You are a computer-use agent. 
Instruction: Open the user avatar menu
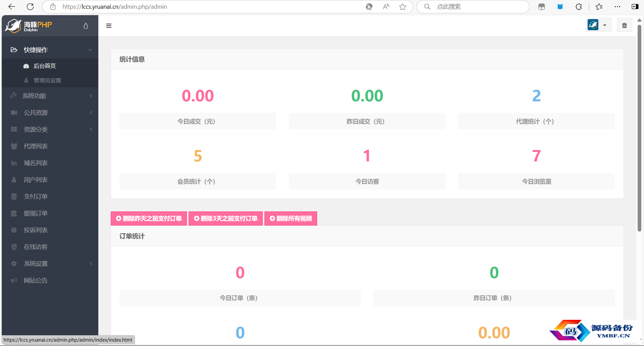click(598, 25)
